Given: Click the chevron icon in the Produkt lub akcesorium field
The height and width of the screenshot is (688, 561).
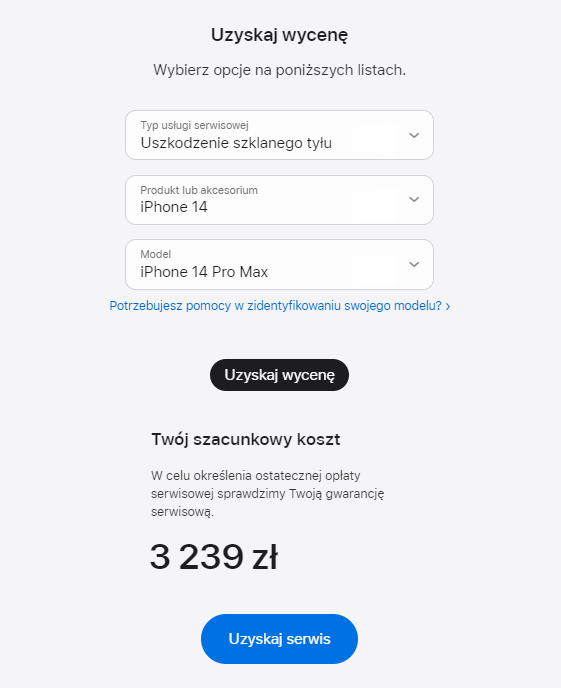Looking at the screenshot, I should click(414, 200).
